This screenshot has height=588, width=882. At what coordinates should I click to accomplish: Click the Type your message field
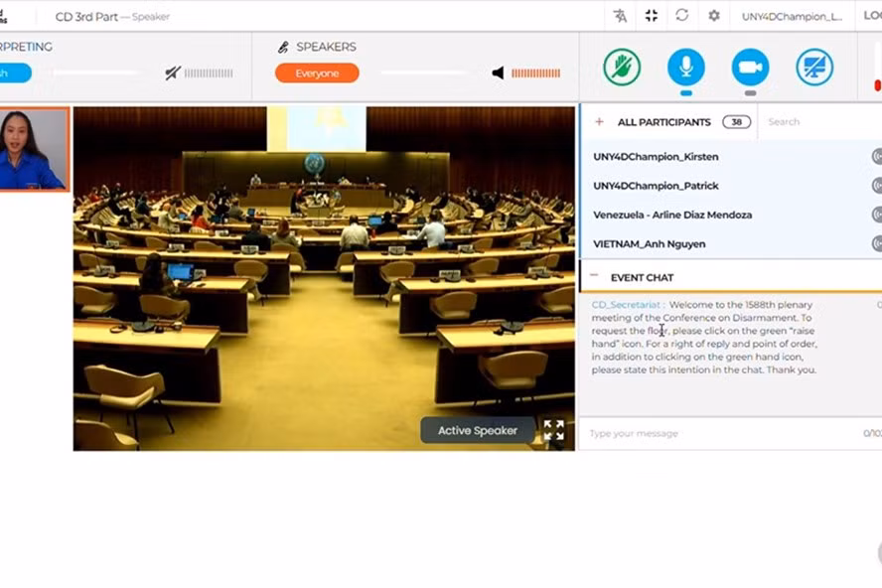pyautogui.click(x=715, y=433)
